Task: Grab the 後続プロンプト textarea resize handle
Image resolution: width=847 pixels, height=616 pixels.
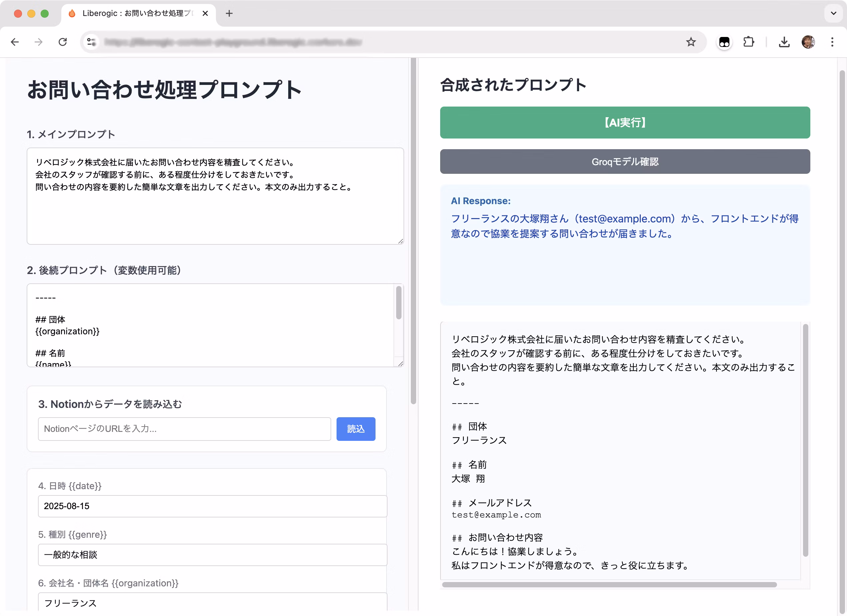Action: tap(401, 363)
